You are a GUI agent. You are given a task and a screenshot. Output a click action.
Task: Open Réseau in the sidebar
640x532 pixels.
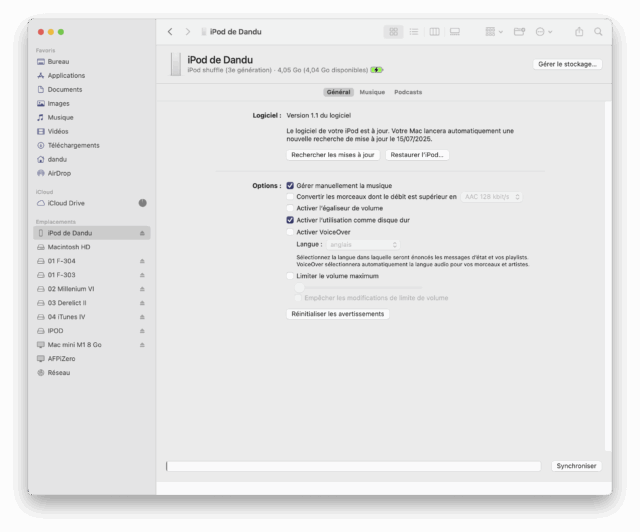(x=92, y=372)
